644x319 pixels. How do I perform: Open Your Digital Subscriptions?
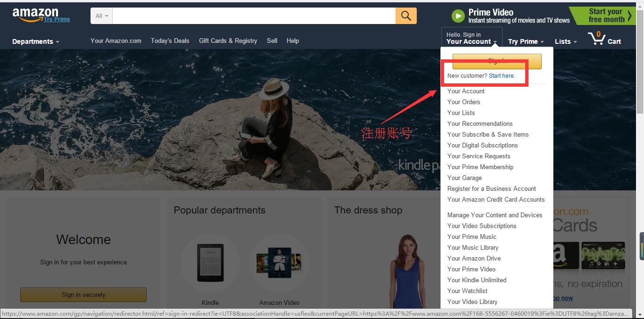point(482,146)
